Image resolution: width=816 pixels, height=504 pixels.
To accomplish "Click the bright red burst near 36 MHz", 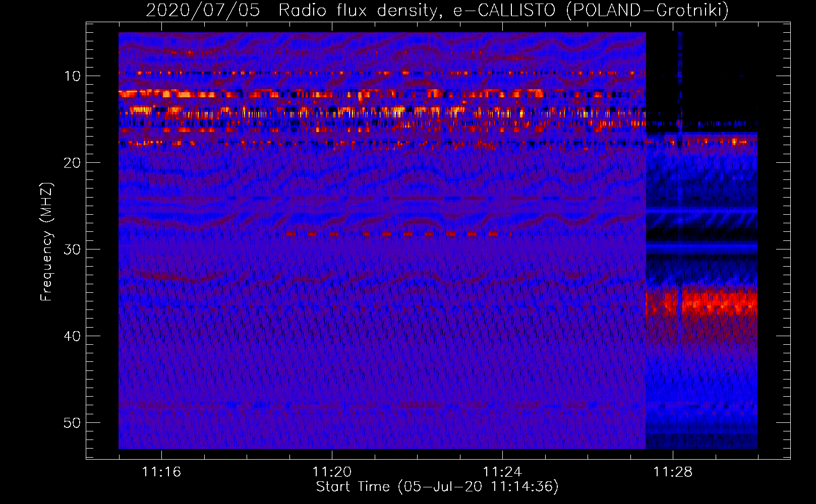I will click(702, 303).
